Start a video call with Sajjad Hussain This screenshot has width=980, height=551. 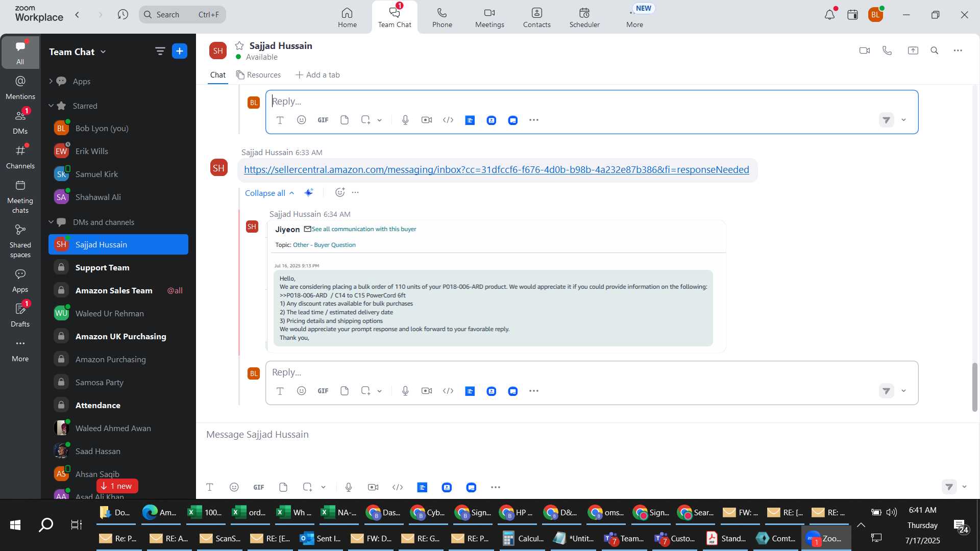pos(864,51)
